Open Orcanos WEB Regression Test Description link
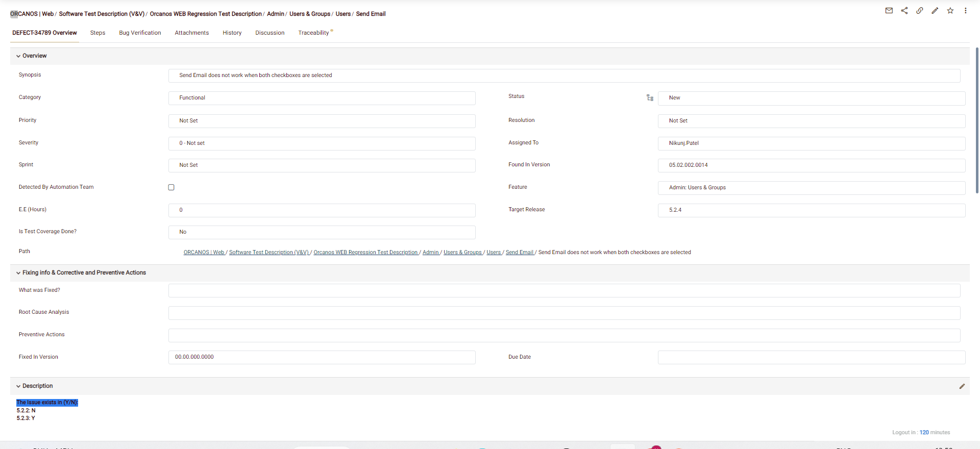This screenshot has width=980, height=449. 365,253
